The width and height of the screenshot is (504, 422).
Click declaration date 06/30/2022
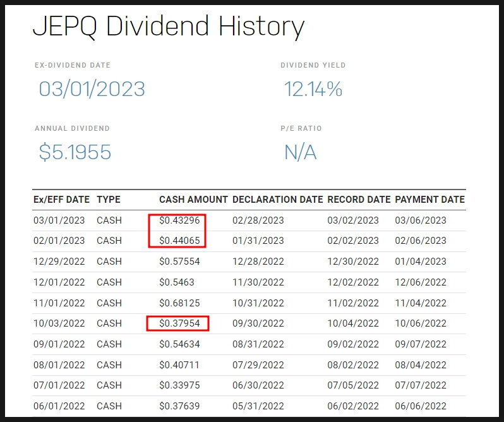[258, 385]
